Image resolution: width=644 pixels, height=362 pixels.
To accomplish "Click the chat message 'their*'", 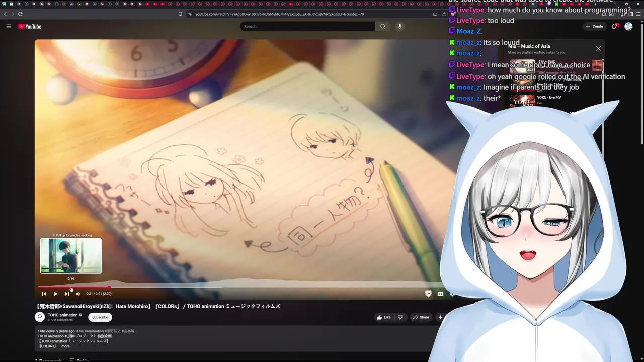I will coord(492,98).
